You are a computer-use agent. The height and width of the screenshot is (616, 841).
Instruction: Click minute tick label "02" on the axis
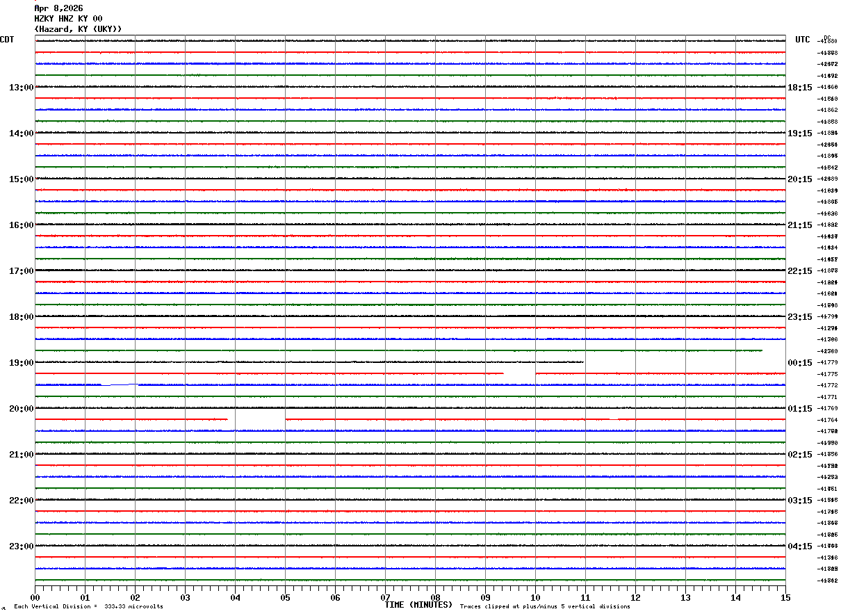coord(135,597)
